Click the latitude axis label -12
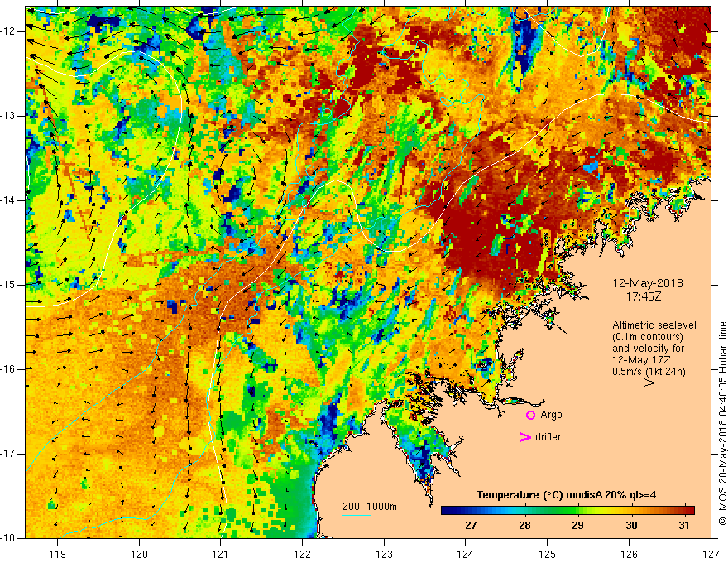Screen dimensions: 728x563 pyautogui.click(x=9, y=31)
